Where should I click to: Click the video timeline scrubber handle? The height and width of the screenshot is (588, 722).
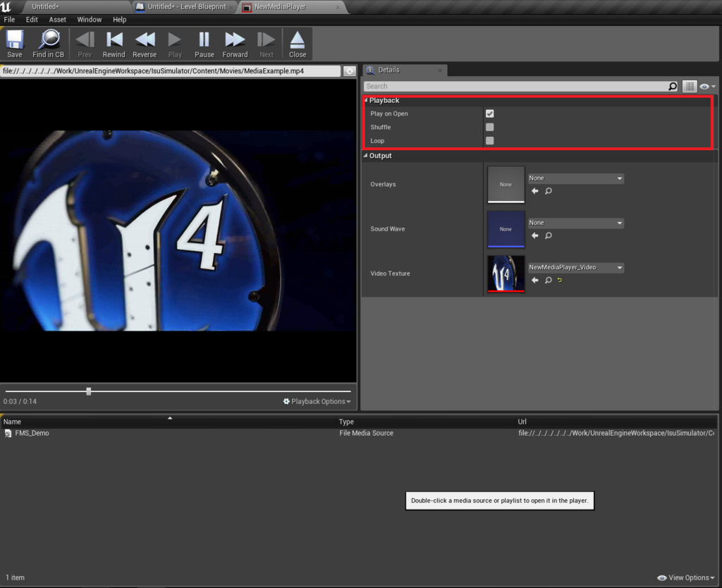click(x=88, y=391)
